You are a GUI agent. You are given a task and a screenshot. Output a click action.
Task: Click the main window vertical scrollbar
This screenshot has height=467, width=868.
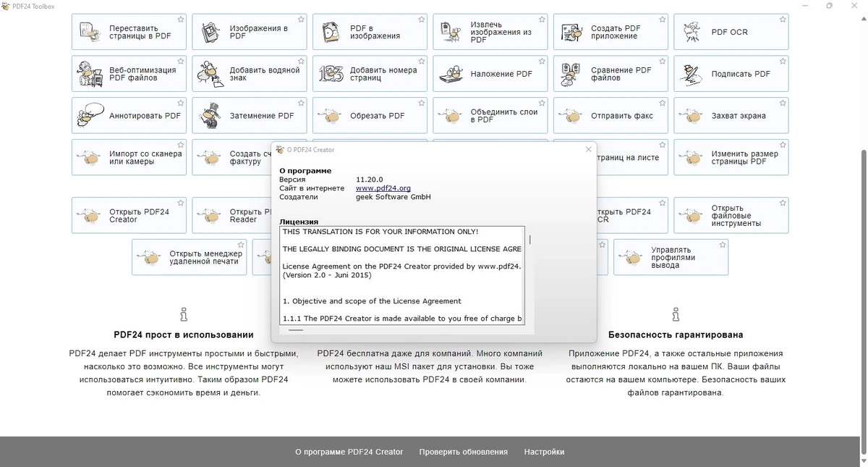click(x=863, y=304)
